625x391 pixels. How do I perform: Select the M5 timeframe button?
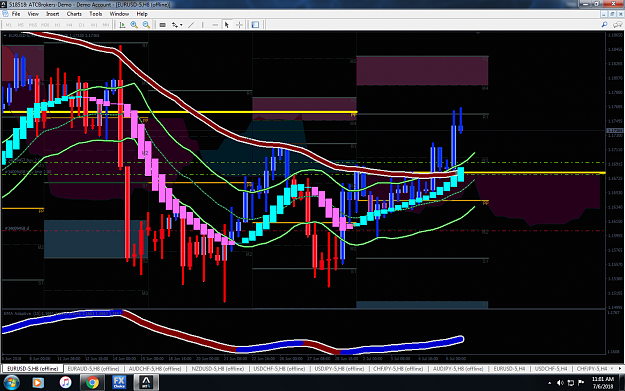[x=20, y=25]
